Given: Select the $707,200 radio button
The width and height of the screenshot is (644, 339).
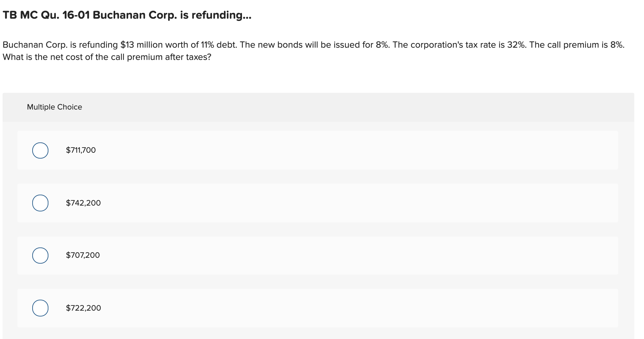Looking at the screenshot, I should click(40, 256).
